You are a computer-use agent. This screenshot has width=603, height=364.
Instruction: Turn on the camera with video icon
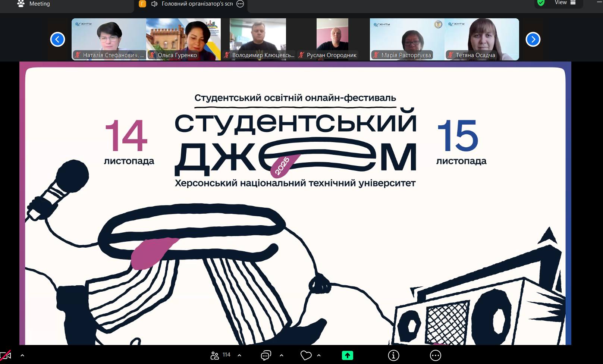pyautogui.click(x=5, y=355)
